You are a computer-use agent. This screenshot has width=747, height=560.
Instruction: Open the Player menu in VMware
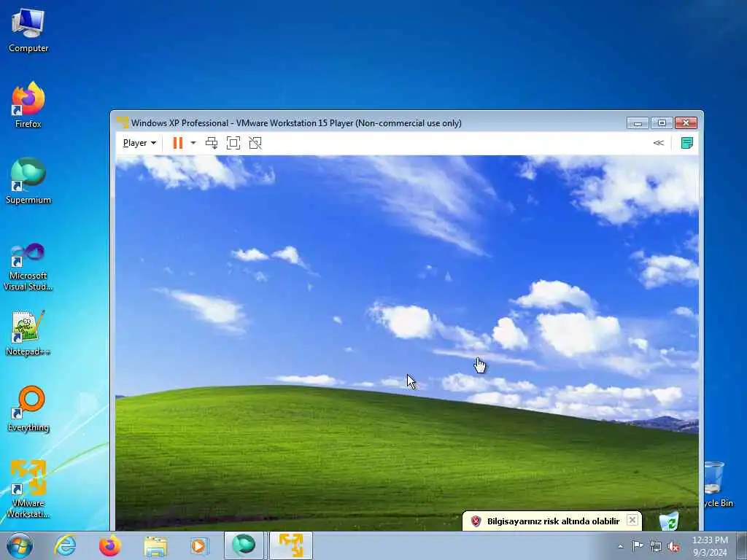[139, 143]
